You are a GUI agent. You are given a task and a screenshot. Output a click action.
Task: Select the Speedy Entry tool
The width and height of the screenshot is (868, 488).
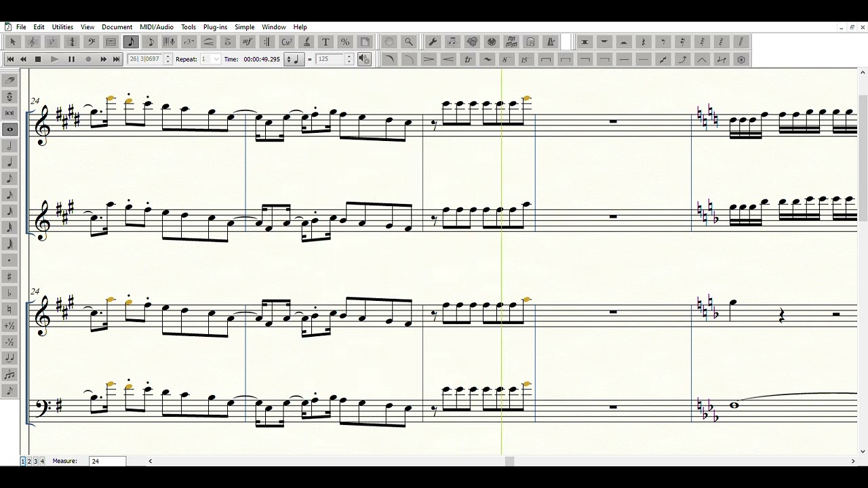[151, 42]
